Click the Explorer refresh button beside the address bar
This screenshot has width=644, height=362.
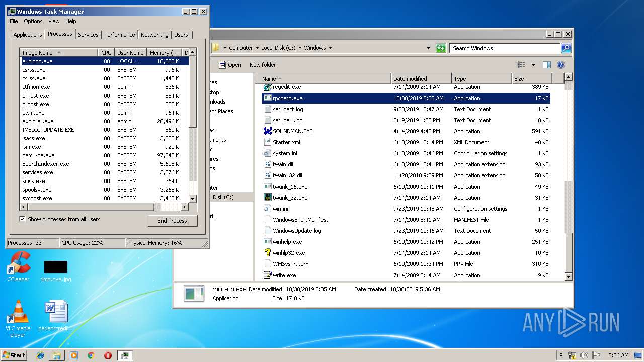coord(441,48)
